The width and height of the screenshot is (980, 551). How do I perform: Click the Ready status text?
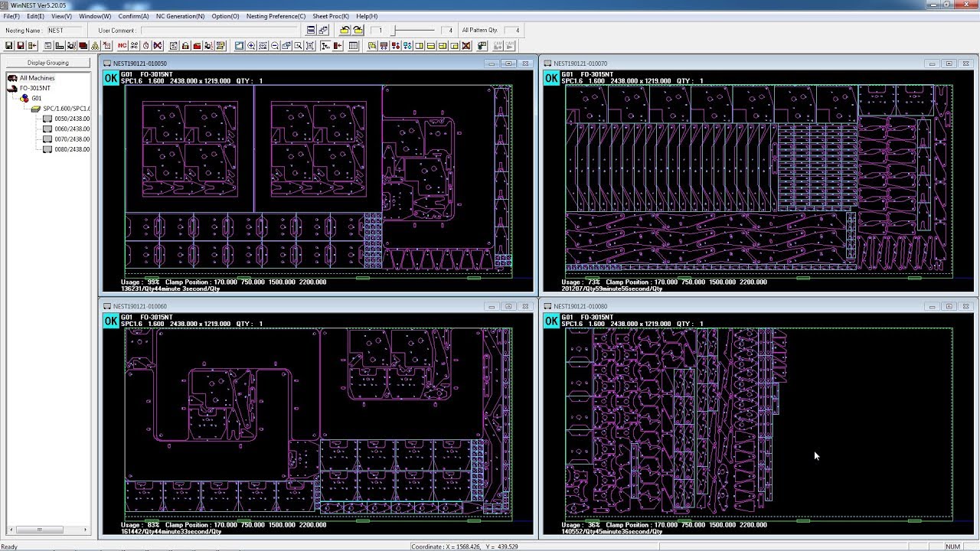(9, 546)
